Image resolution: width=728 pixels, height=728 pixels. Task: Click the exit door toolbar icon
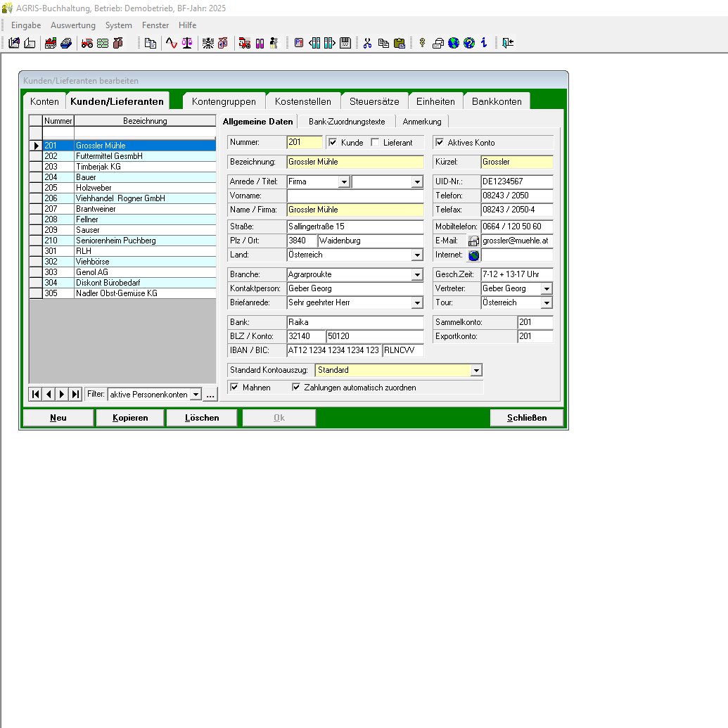tap(508, 43)
